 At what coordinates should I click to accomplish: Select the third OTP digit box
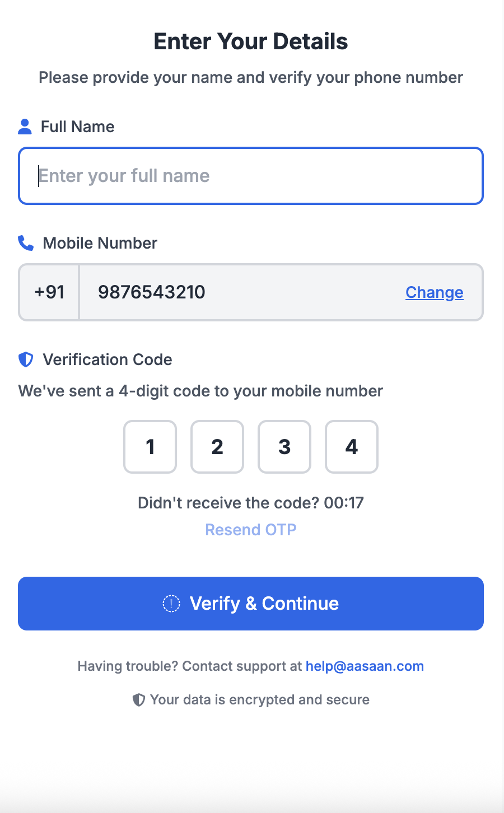tap(284, 447)
